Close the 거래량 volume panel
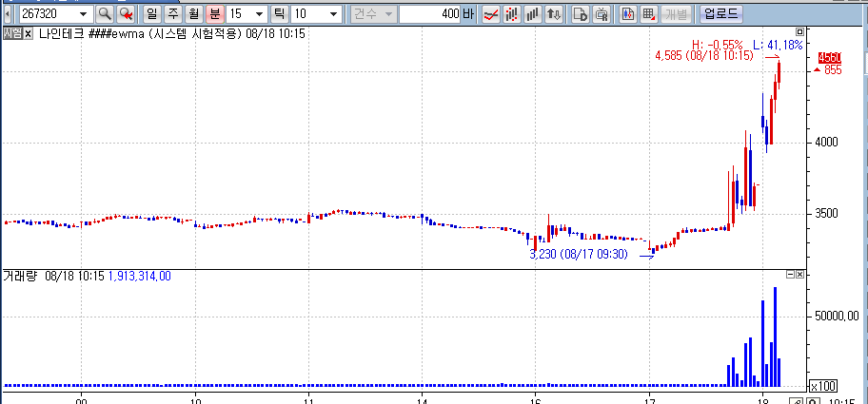 tap(800, 275)
